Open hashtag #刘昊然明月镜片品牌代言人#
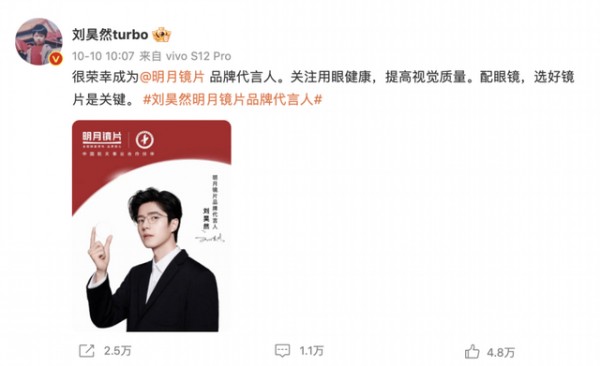The width and height of the screenshot is (600, 366). (233, 100)
